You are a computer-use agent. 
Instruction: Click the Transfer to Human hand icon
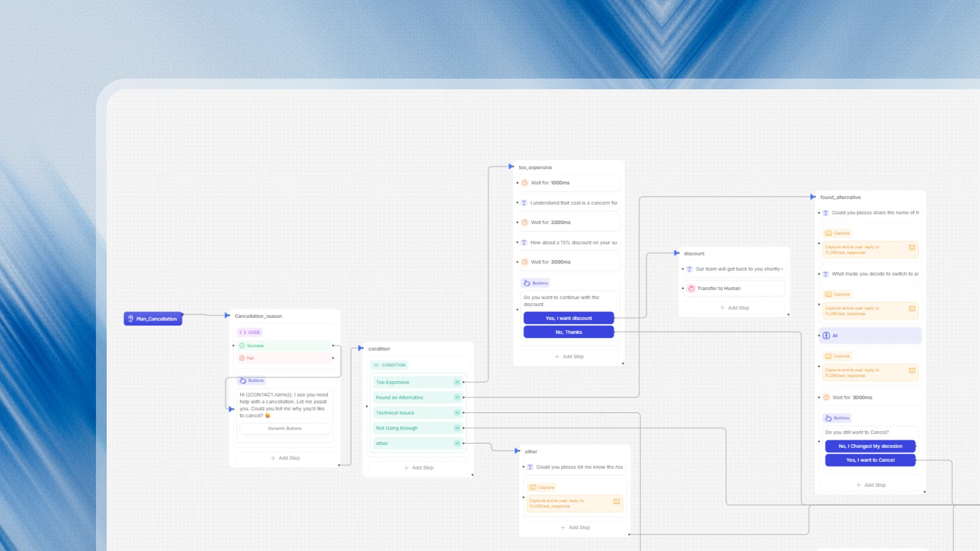(x=691, y=288)
